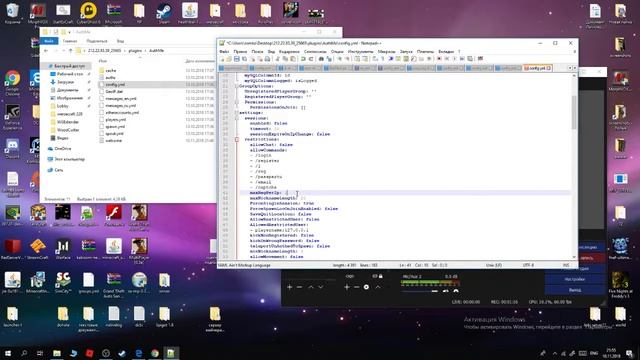The height and width of the screenshot is (360, 640).
Task: Click Выход button in OBS
Action: 574,290
